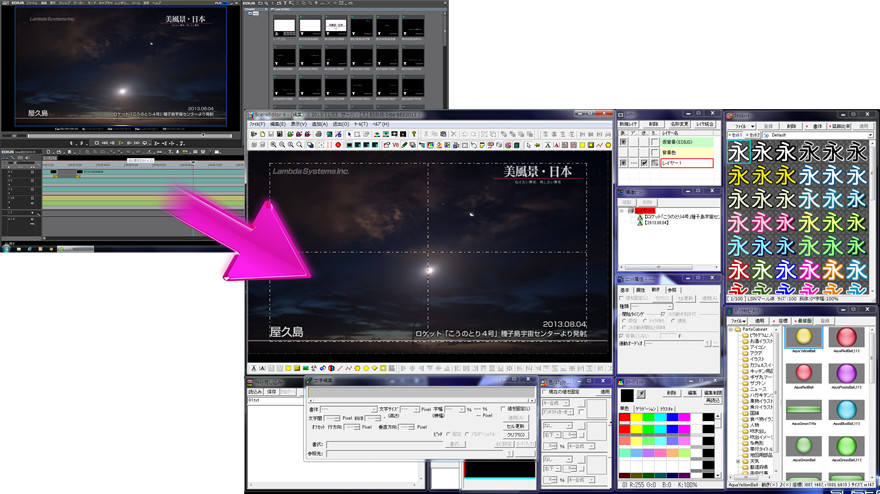The image size is (880, 494).
Task: Open the Default style set dropdown
Action: (x=818, y=135)
